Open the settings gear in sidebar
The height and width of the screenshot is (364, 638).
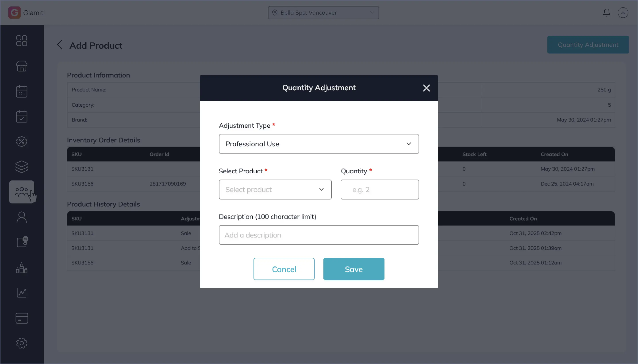click(x=21, y=343)
